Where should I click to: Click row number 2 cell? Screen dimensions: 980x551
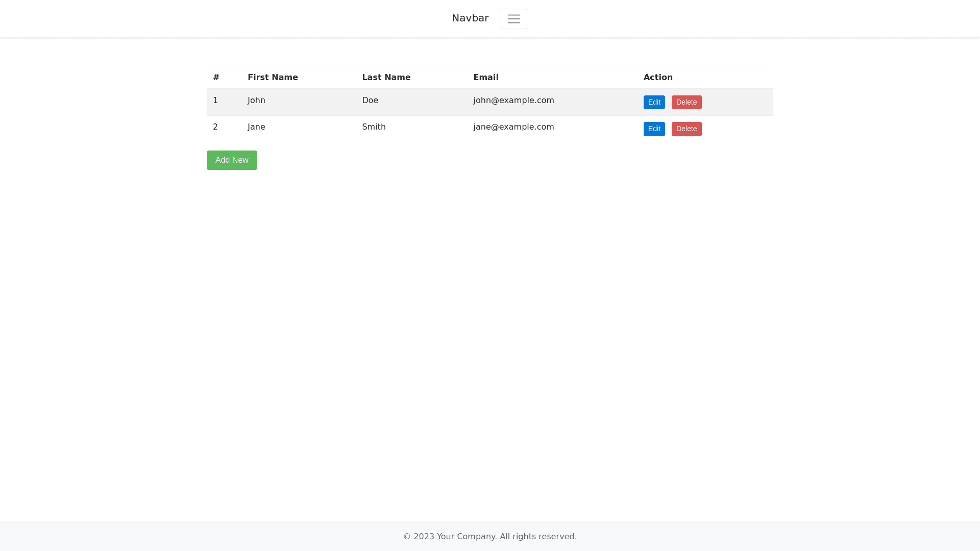215,127
